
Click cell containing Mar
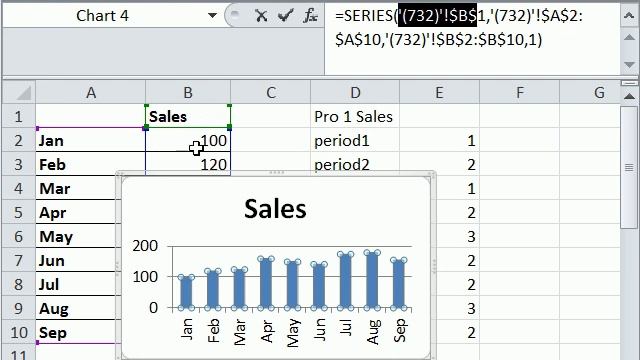(78, 189)
